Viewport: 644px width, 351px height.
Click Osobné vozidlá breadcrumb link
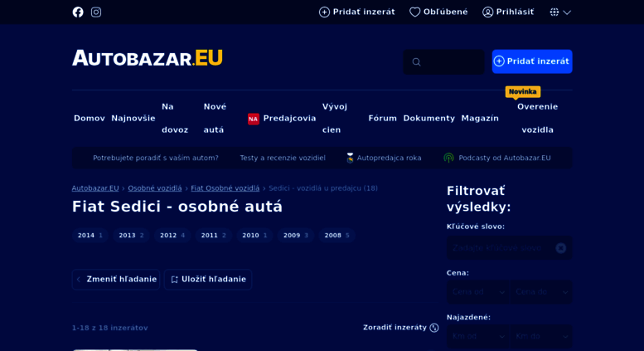point(155,188)
